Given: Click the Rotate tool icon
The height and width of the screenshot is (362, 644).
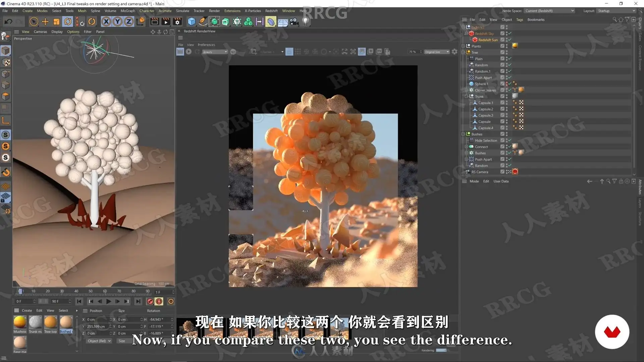Looking at the screenshot, I should coord(68,22).
